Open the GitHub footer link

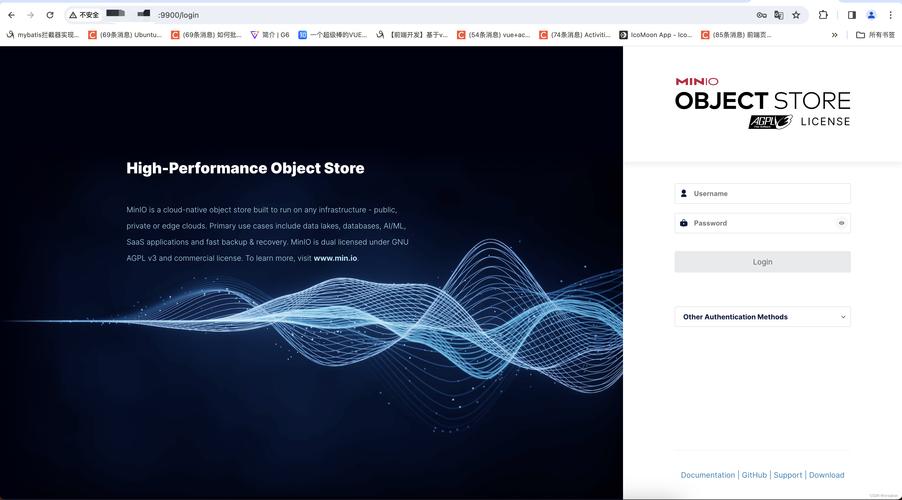tap(754, 475)
